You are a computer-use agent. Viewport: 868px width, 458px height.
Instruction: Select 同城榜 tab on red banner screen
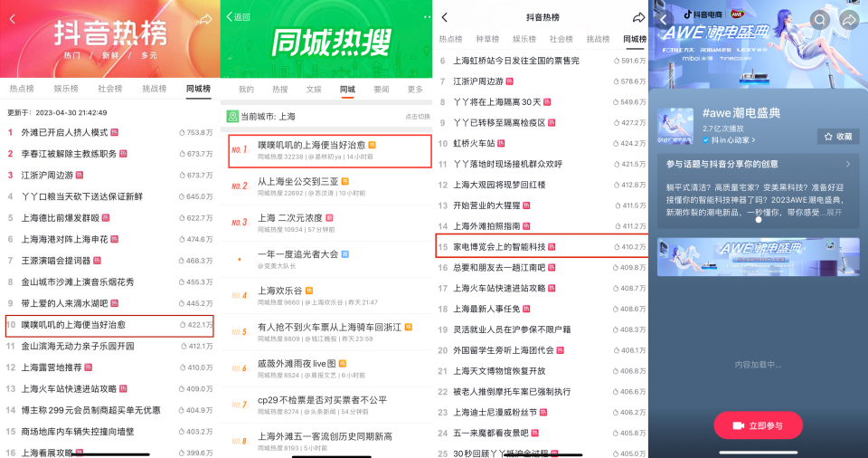point(198,89)
